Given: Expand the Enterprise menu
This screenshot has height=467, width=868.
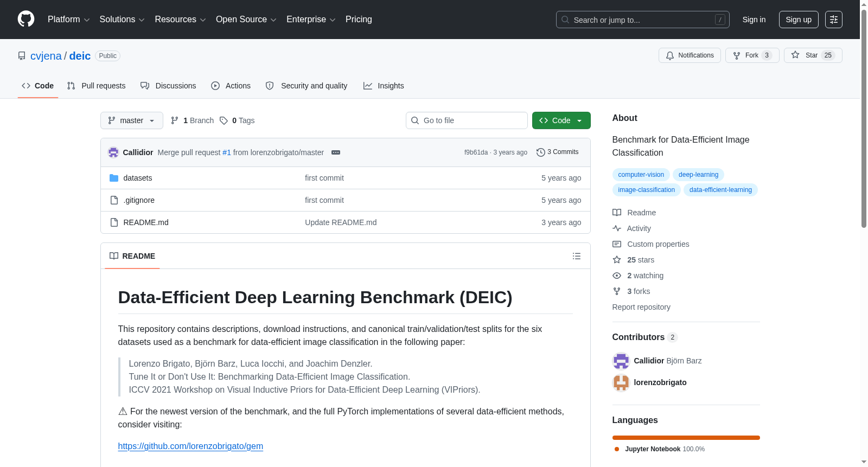Looking at the screenshot, I should (311, 20).
